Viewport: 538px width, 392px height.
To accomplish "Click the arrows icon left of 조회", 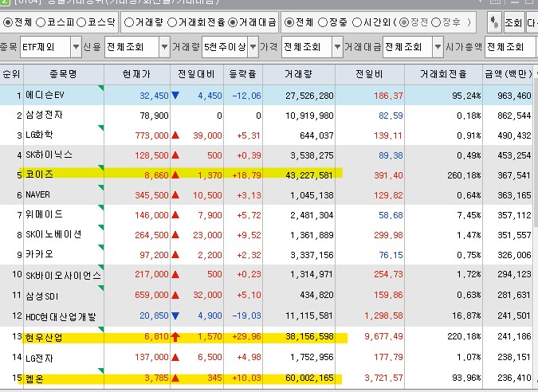I will pyautogui.click(x=494, y=22).
